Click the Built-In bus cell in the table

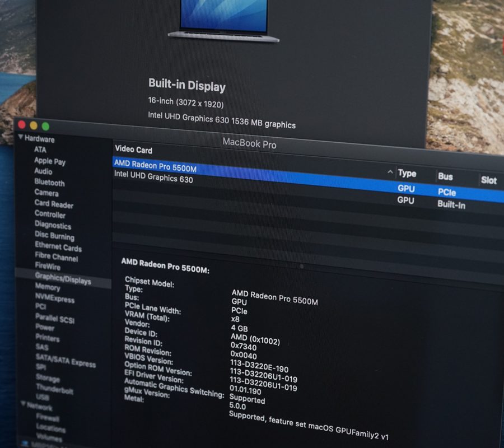(x=451, y=204)
